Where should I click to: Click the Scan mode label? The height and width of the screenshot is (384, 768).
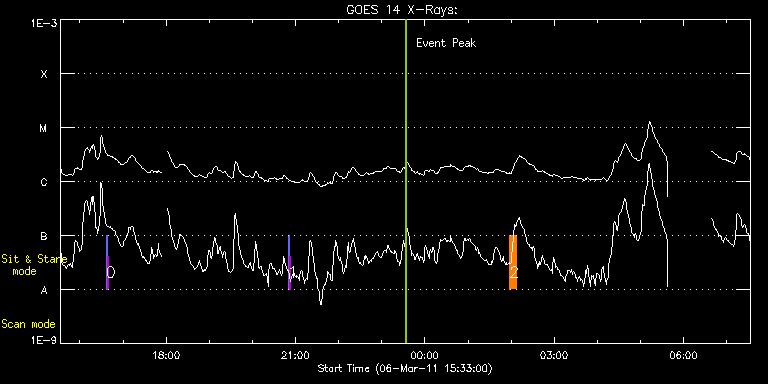tap(28, 324)
